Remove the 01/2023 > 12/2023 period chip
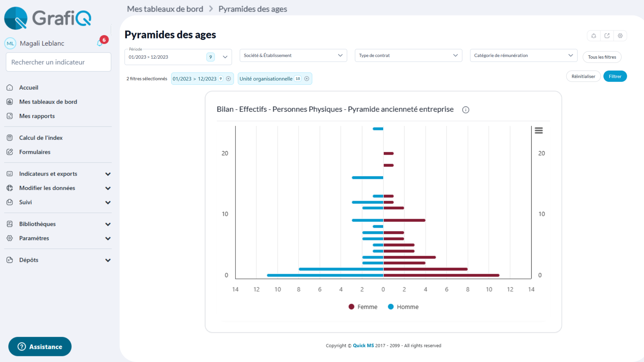The image size is (644, 362). click(x=228, y=79)
